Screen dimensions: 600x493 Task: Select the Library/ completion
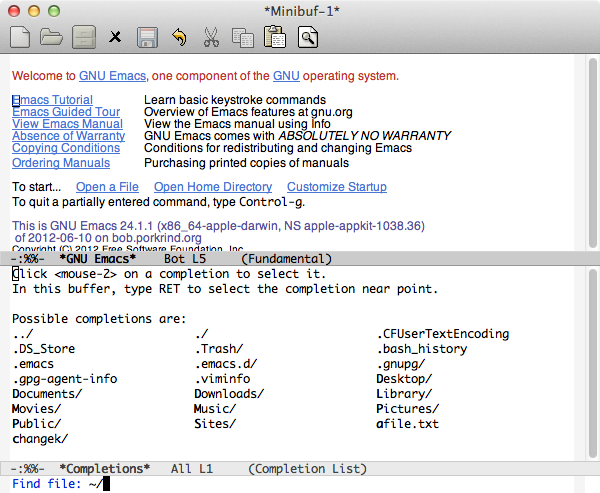tap(404, 394)
